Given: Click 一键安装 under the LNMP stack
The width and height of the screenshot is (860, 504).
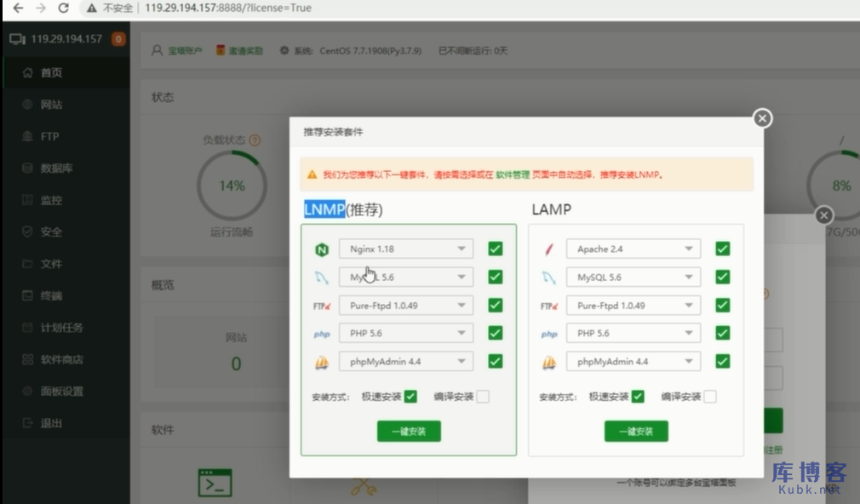Looking at the screenshot, I should click(x=409, y=431).
